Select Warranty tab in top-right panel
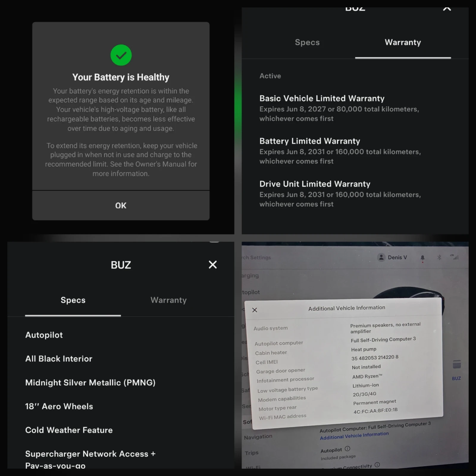 coord(403,42)
